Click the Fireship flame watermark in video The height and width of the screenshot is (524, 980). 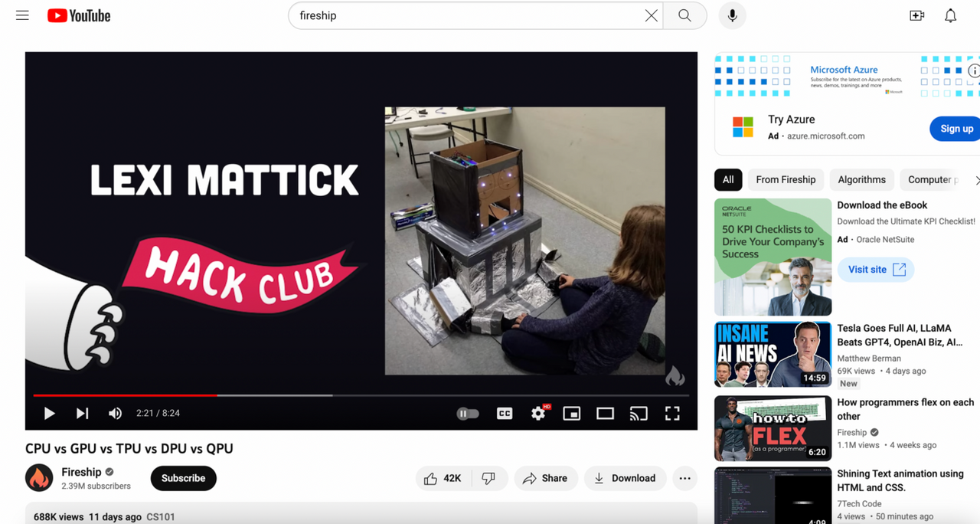coord(675,375)
